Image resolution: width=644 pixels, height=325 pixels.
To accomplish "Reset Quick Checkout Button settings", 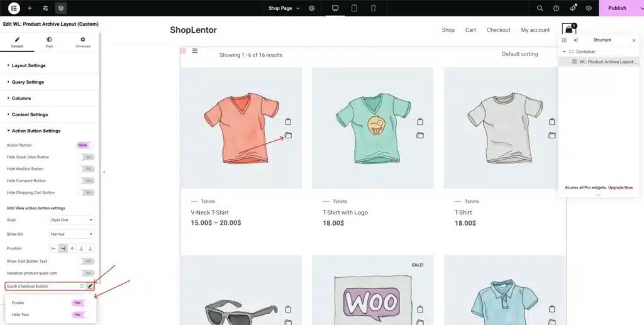I will coord(82,287).
